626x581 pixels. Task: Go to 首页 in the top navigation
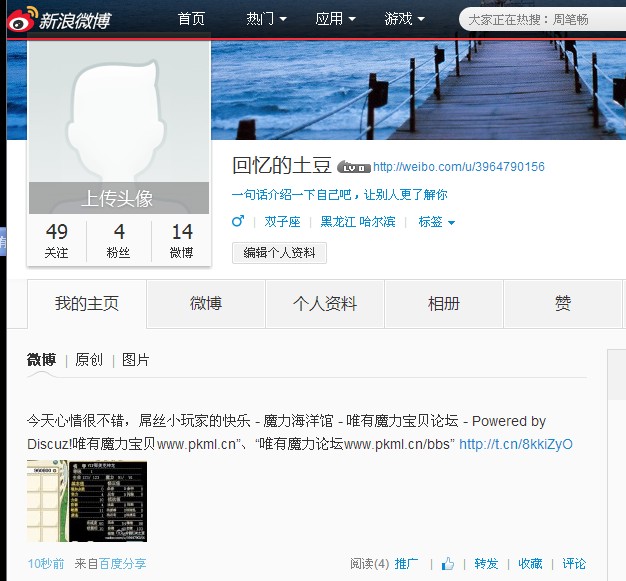tap(191, 19)
